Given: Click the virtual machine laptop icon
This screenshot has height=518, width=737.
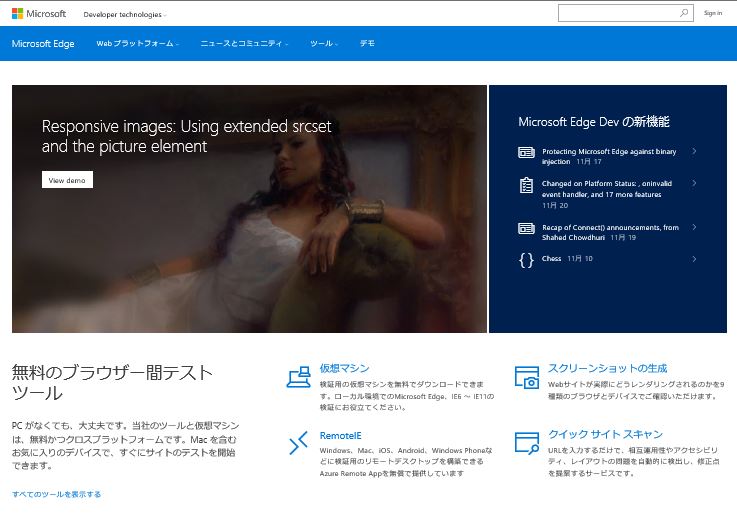Looking at the screenshot, I should [299, 377].
